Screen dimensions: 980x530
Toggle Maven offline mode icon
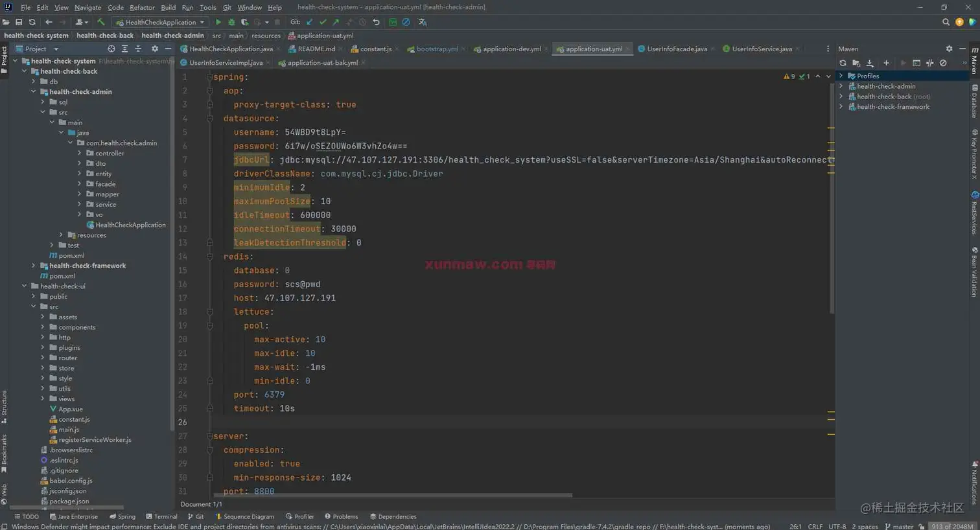click(929, 63)
